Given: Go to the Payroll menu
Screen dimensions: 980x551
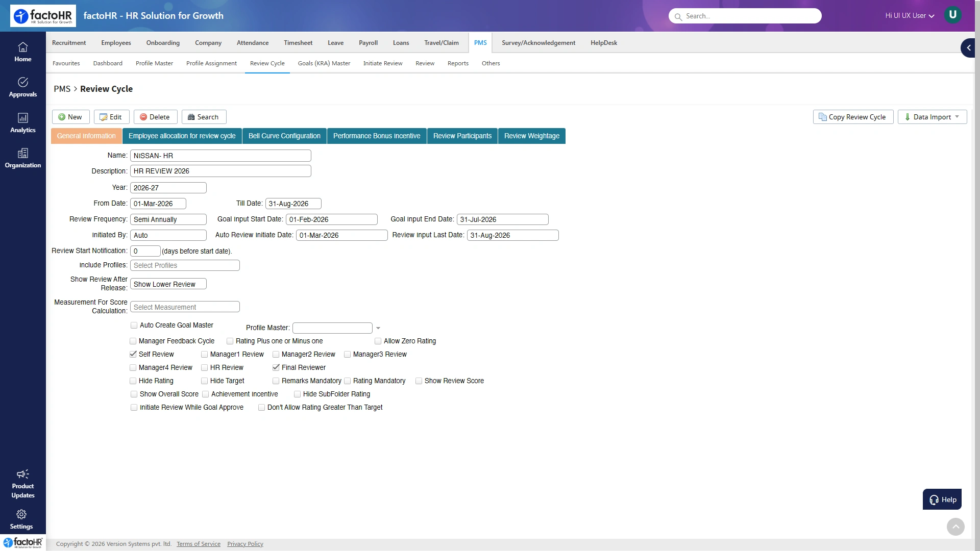Looking at the screenshot, I should tap(368, 43).
